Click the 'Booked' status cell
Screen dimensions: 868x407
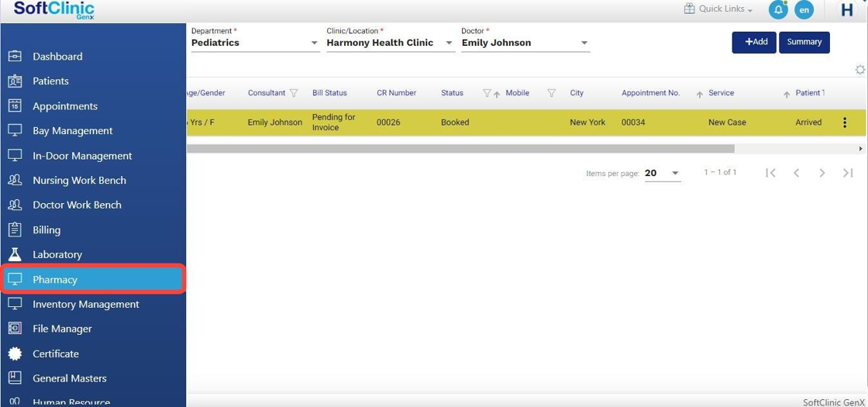point(455,122)
